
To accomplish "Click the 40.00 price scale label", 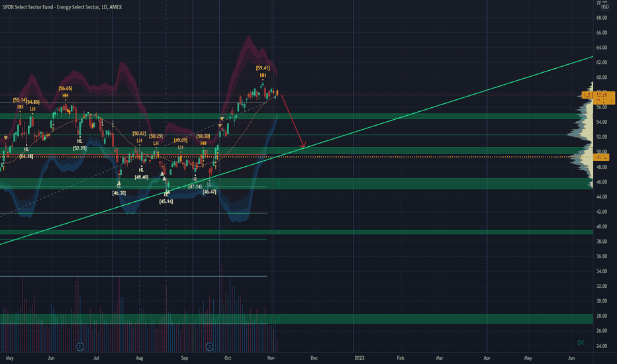I will click(601, 226).
